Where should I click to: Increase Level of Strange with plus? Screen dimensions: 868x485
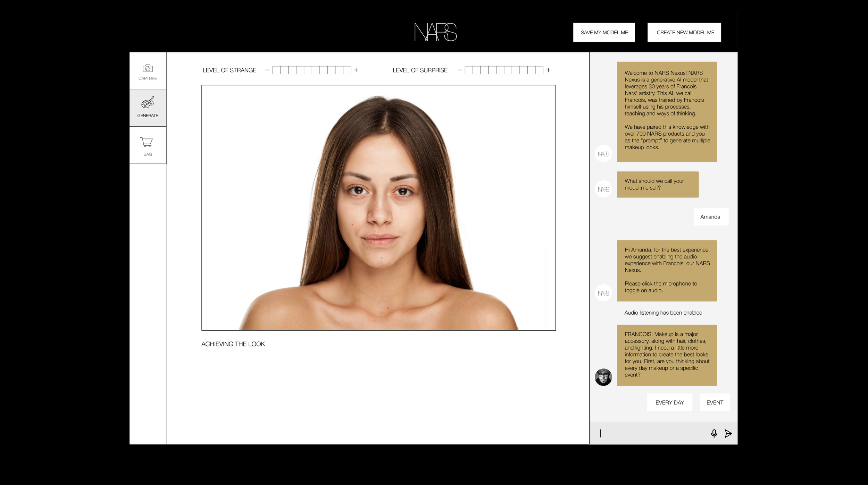pos(356,70)
